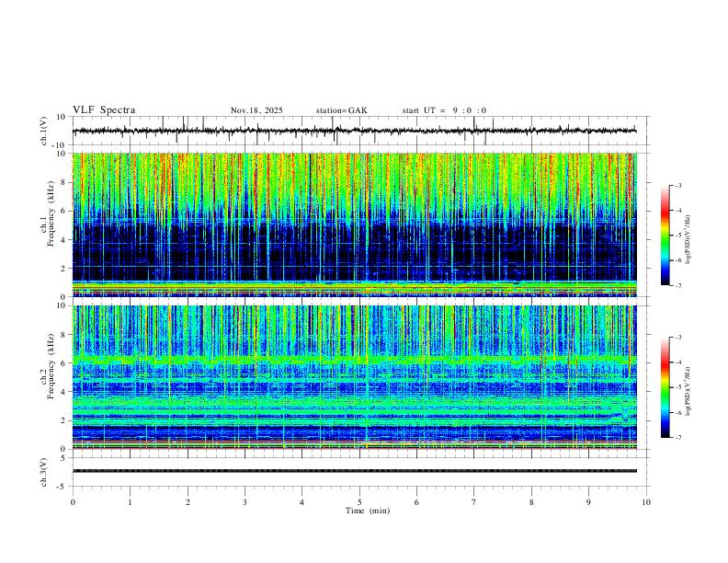This screenshot has width=728, height=563.
Task: Click the "ch.3(V)" axis label
Action: pos(44,472)
